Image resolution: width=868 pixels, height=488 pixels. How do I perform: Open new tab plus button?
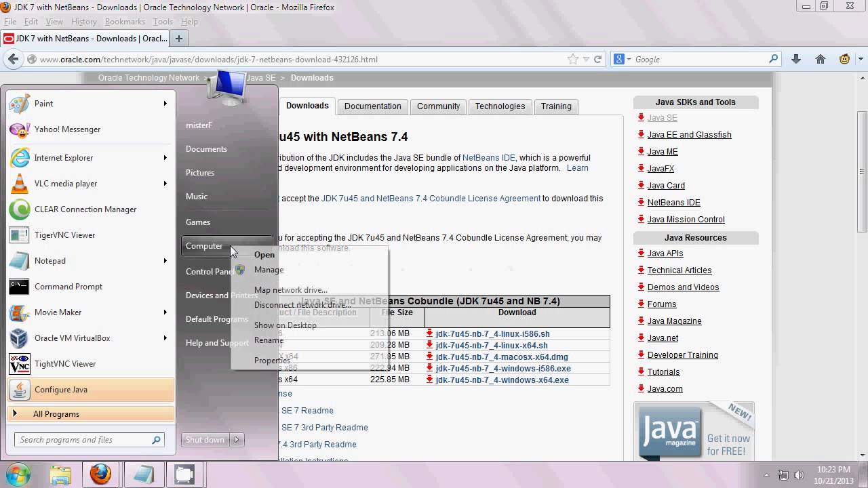tap(179, 39)
